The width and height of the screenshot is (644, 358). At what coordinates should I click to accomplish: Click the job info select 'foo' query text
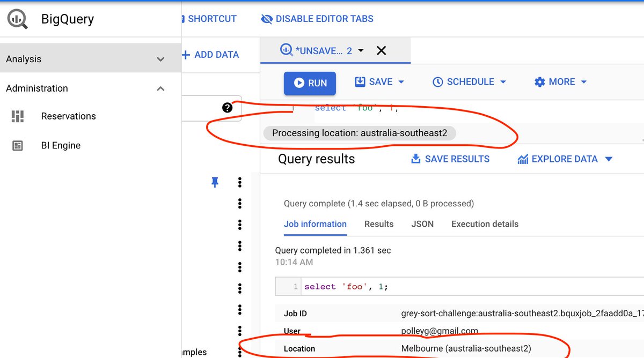[346, 287]
